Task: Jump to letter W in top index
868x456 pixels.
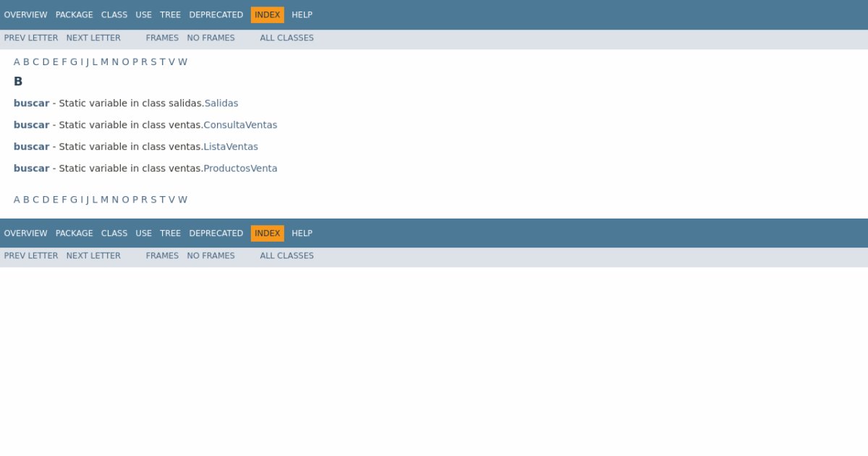Action: pyautogui.click(x=182, y=62)
